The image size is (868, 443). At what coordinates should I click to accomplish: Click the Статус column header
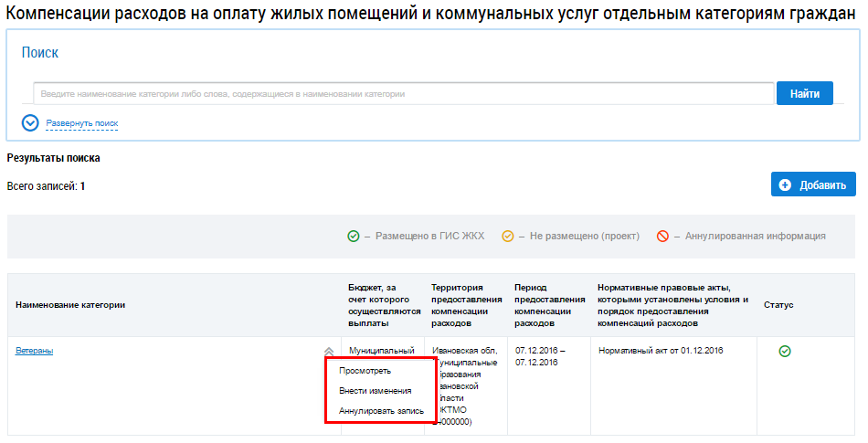point(778,304)
